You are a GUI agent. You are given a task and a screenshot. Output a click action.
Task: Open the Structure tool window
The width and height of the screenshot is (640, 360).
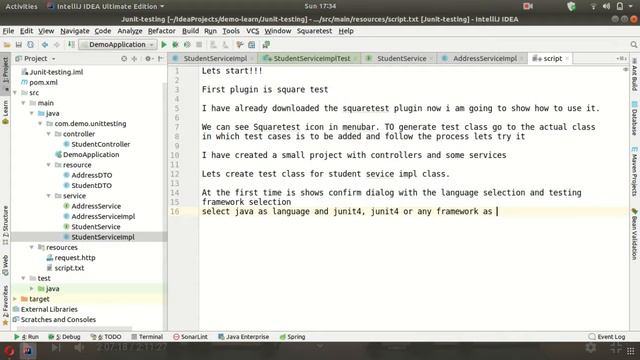[5, 225]
